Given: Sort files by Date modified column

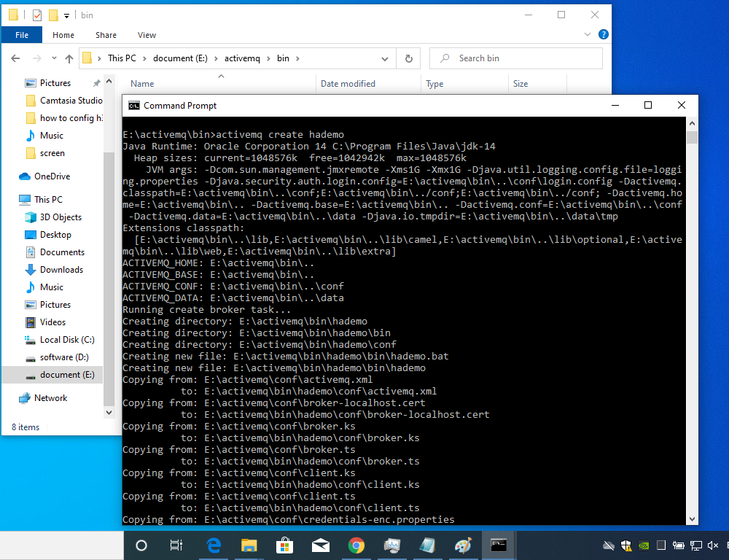Looking at the screenshot, I should pos(348,84).
